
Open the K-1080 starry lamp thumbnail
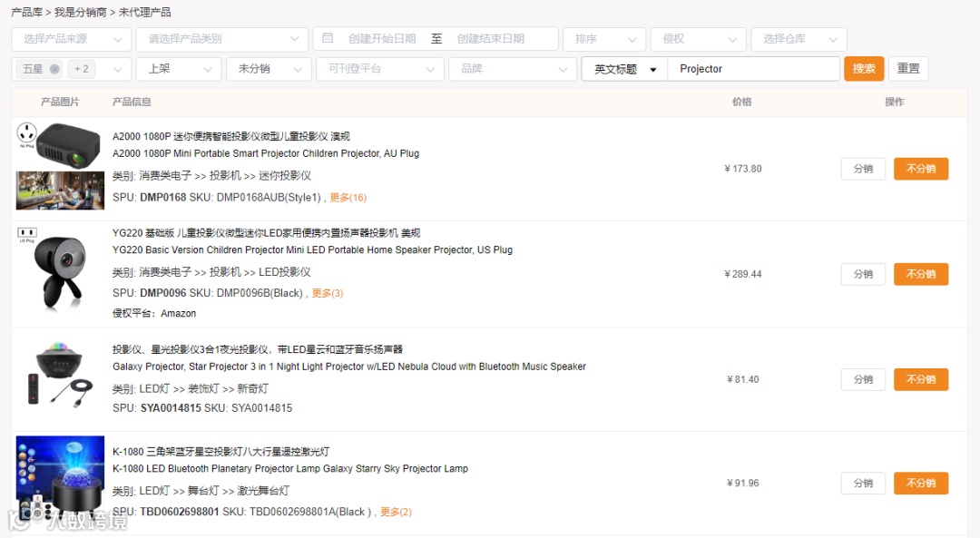click(60, 479)
